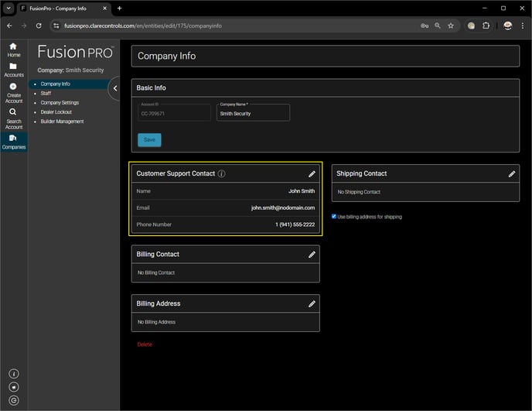Click the copyright icon at sidebar bottom
This screenshot has width=532, height=411.
[x=14, y=400]
